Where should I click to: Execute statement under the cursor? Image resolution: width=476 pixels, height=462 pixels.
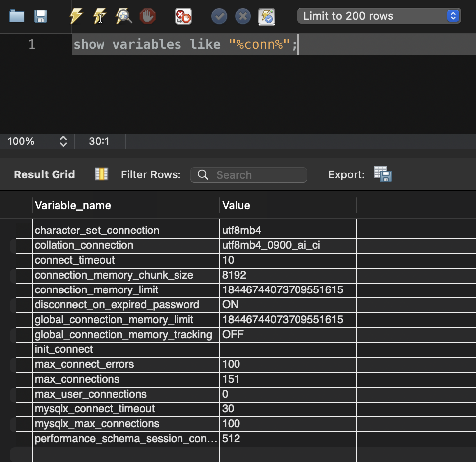click(100, 16)
